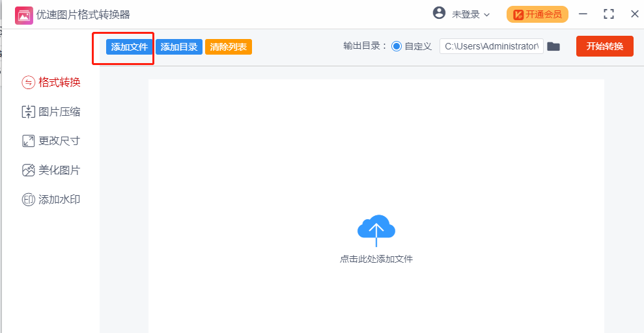Toggle fullscreen with the maximize icon
Screen dimensions: 644x333
click(x=609, y=14)
